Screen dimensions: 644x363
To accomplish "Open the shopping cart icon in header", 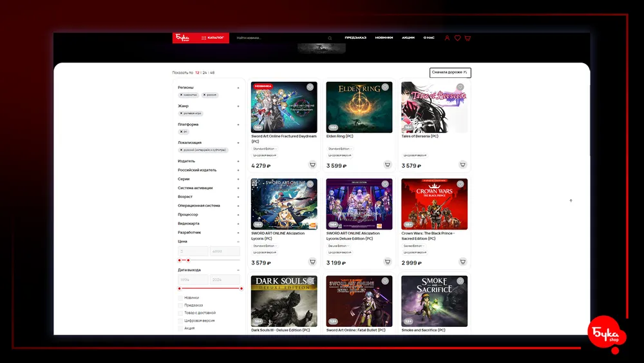I will (467, 38).
